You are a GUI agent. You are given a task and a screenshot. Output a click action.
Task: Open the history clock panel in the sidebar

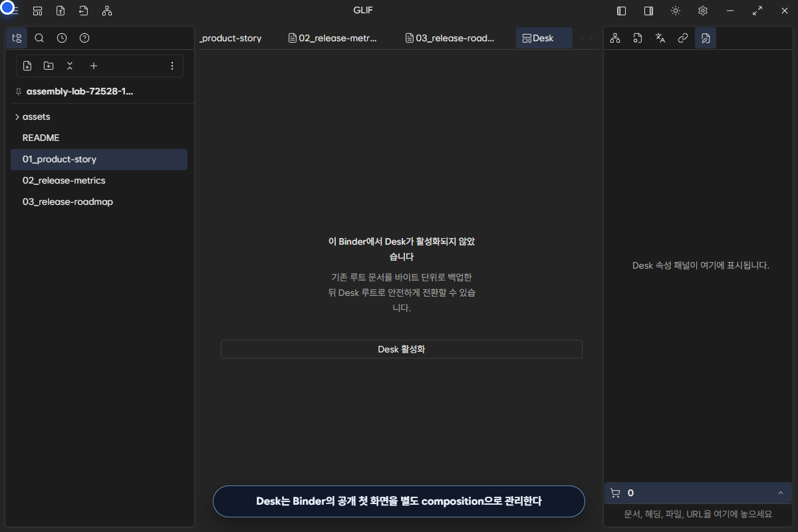pos(62,38)
